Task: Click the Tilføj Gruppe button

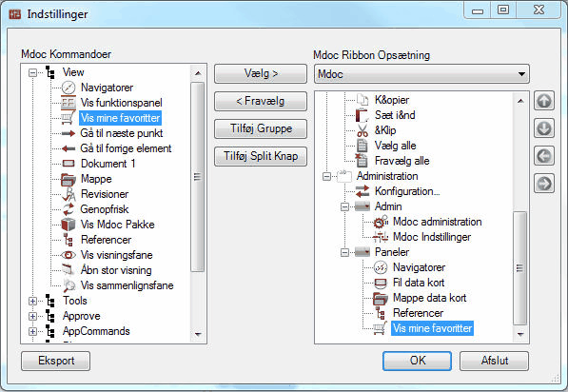Action: coord(261,128)
